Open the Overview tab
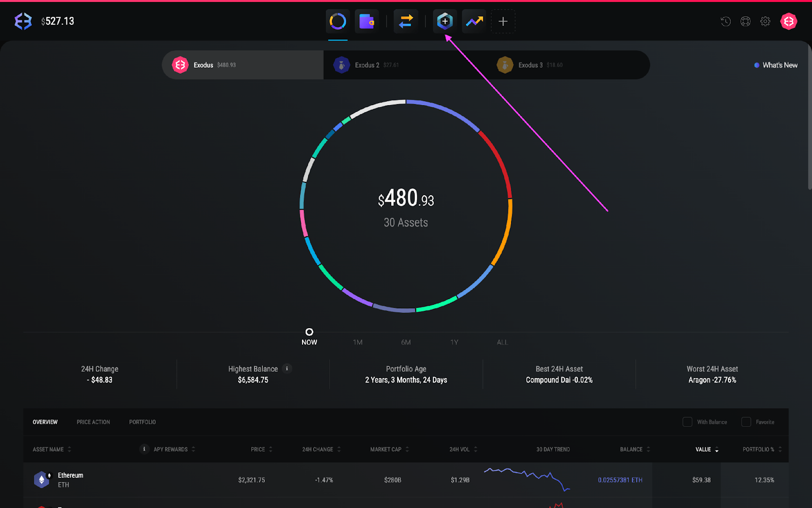This screenshot has height=508, width=812. 45,422
